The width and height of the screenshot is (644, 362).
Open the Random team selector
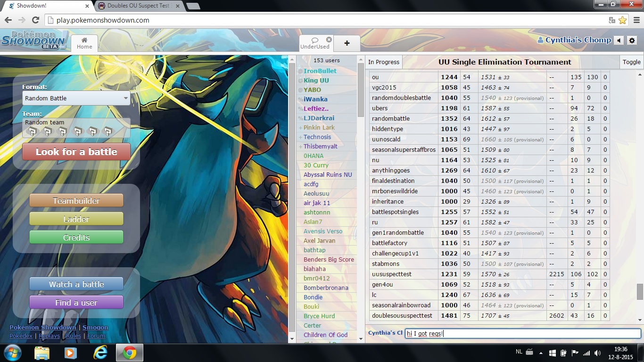[x=76, y=128]
